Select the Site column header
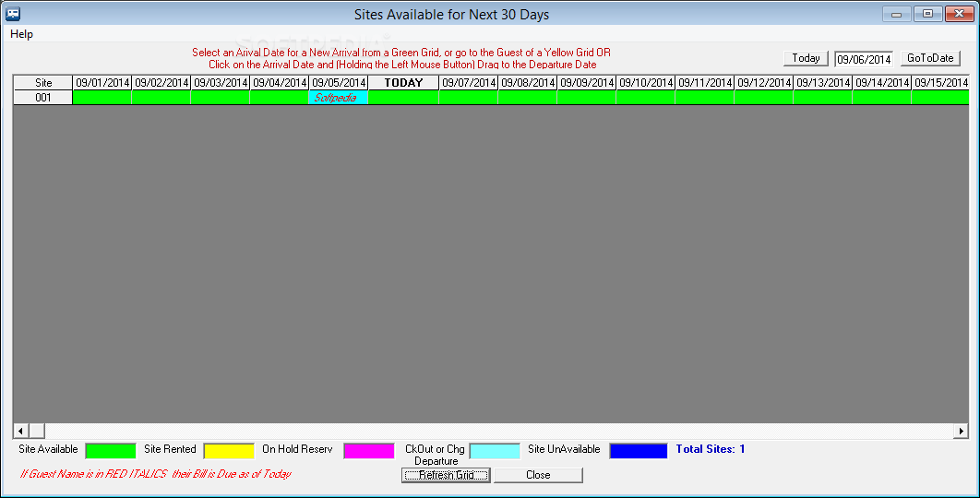Viewport: 980px width, 498px height. [43, 82]
